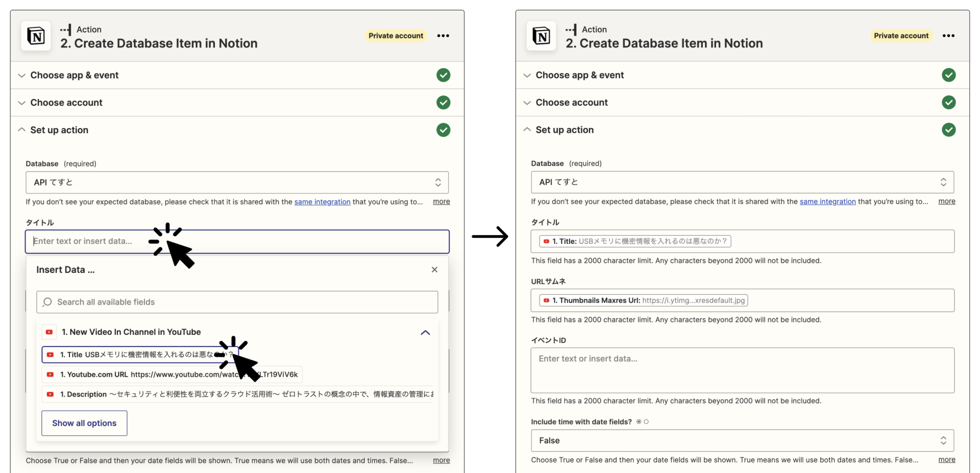This screenshot has width=980, height=473.
Task: Open the three-dot options menu in the left panel
Action: click(x=443, y=36)
